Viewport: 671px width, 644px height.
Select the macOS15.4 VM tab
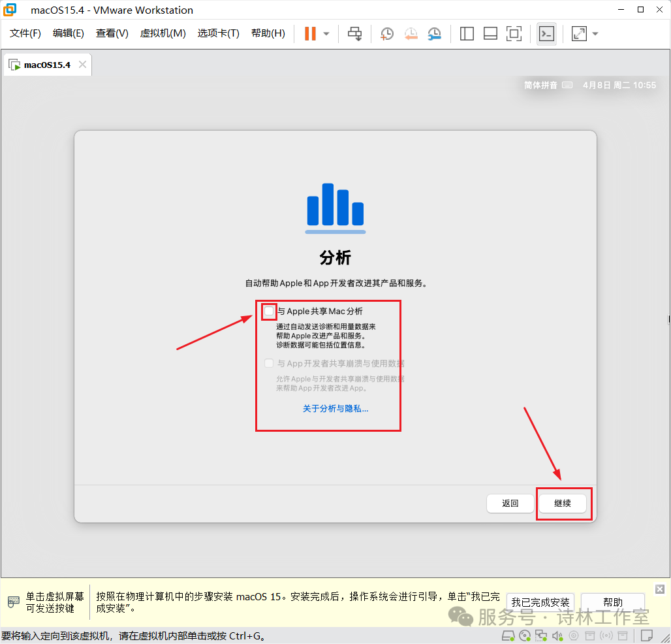click(x=47, y=65)
